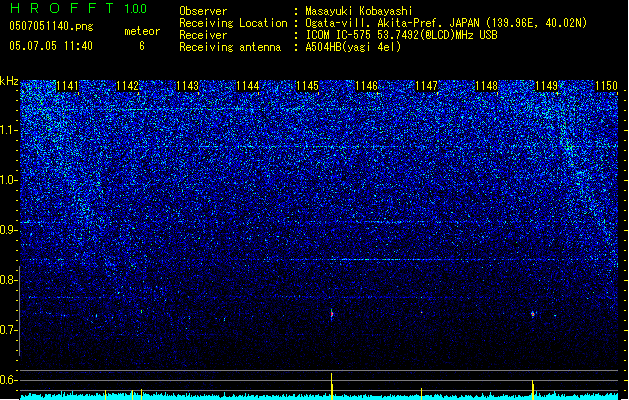Click the 1.1 kHz axis tick label

[x=8, y=130]
